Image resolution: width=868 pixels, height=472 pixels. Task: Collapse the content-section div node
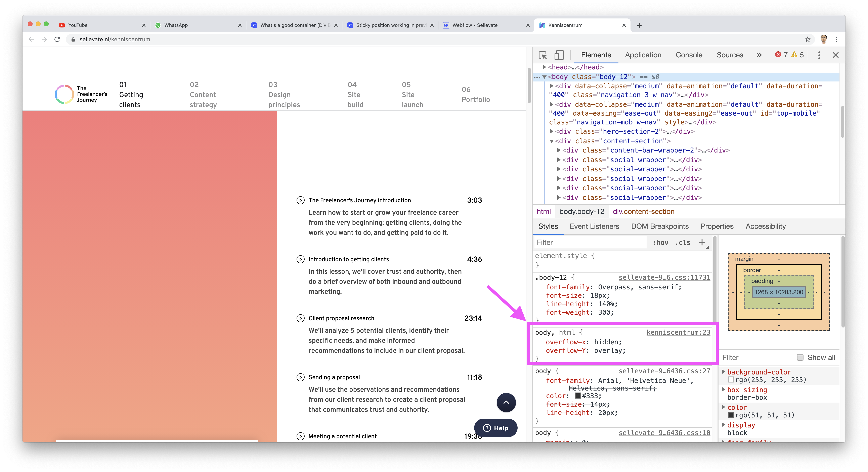click(552, 141)
